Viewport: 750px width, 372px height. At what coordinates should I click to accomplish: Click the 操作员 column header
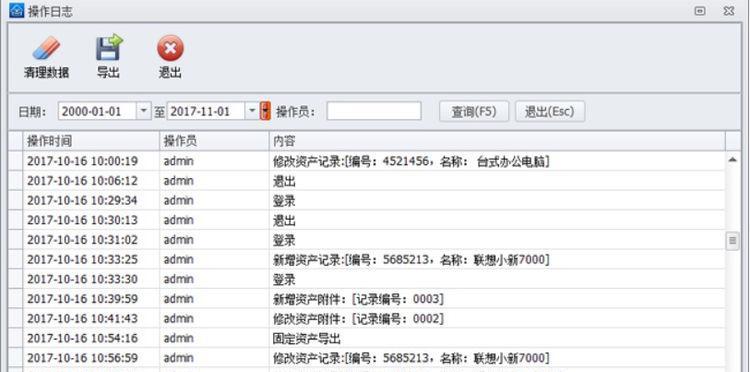[x=214, y=141]
